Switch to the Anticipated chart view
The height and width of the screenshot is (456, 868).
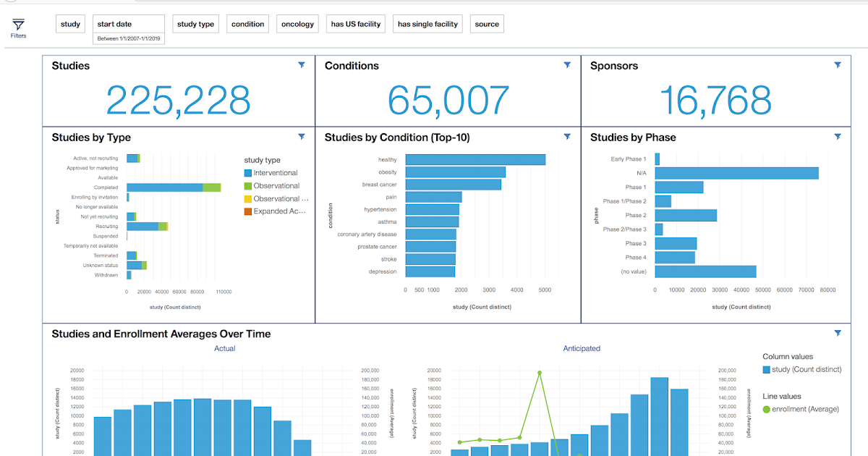coord(582,348)
